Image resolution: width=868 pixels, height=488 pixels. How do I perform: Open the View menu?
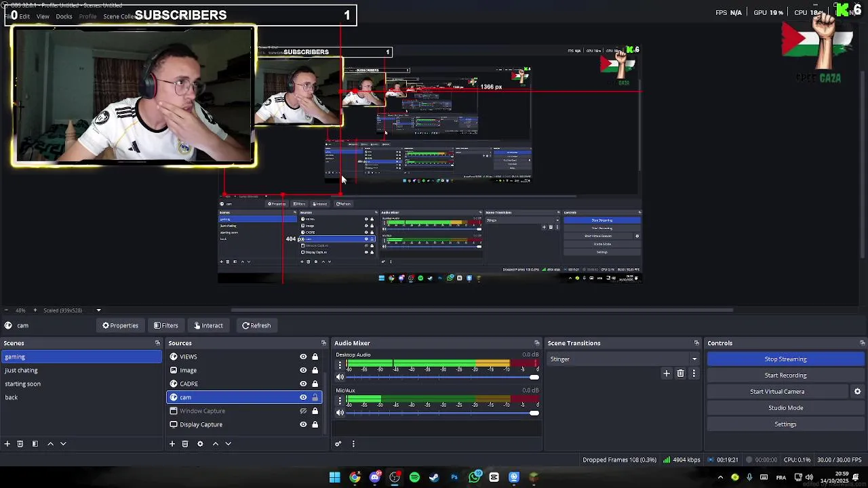click(x=43, y=16)
